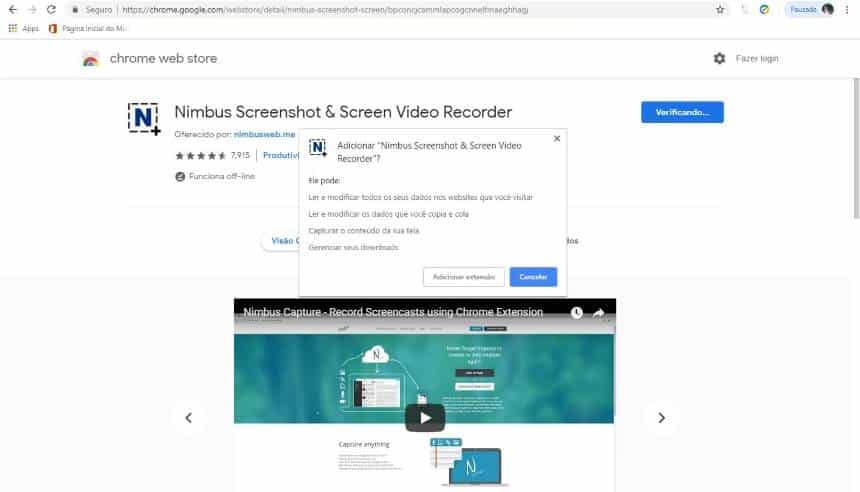Click the 7,915 reviews count

(240, 156)
